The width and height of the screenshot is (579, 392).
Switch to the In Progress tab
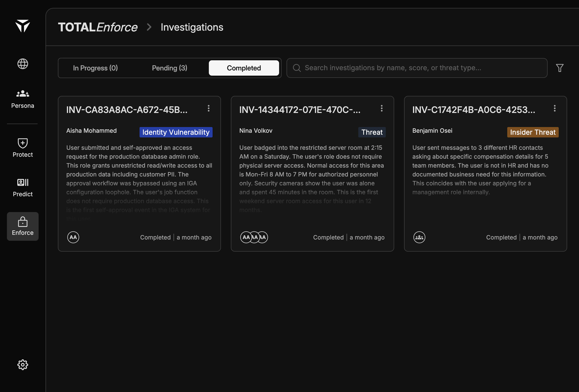(95, 68)
